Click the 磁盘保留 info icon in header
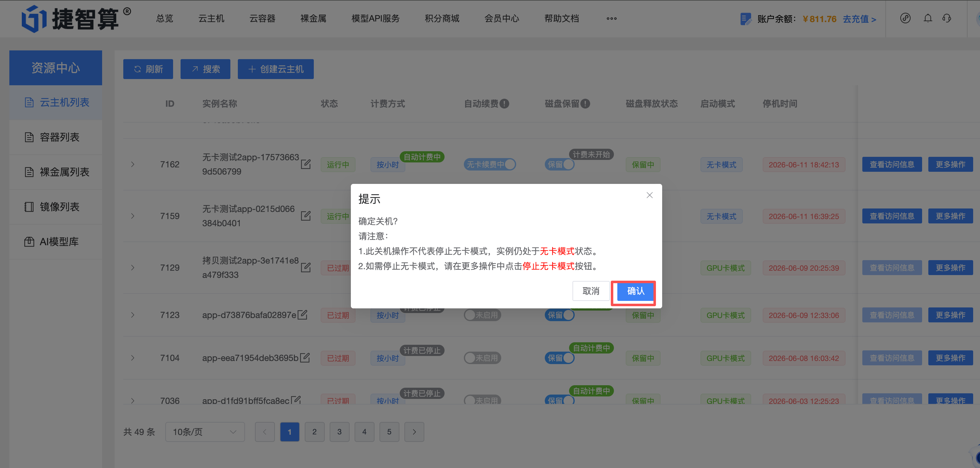 click(586, 104)
